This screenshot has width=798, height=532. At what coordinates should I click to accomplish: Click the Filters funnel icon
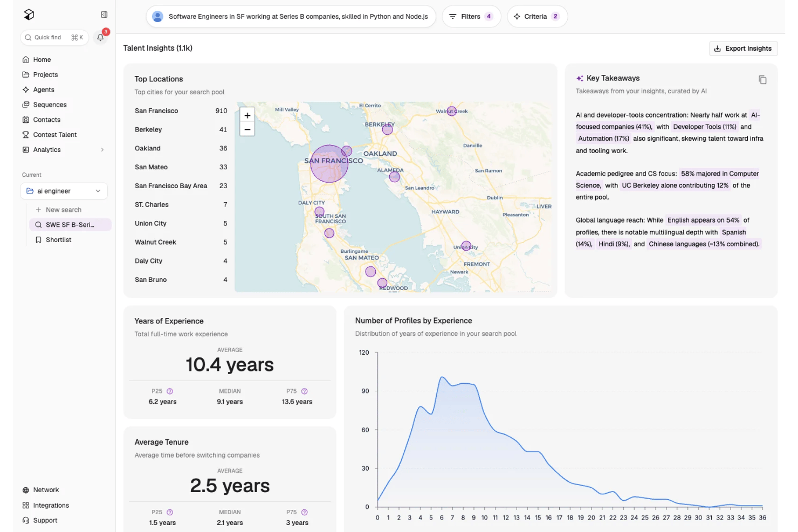[453, 17]
